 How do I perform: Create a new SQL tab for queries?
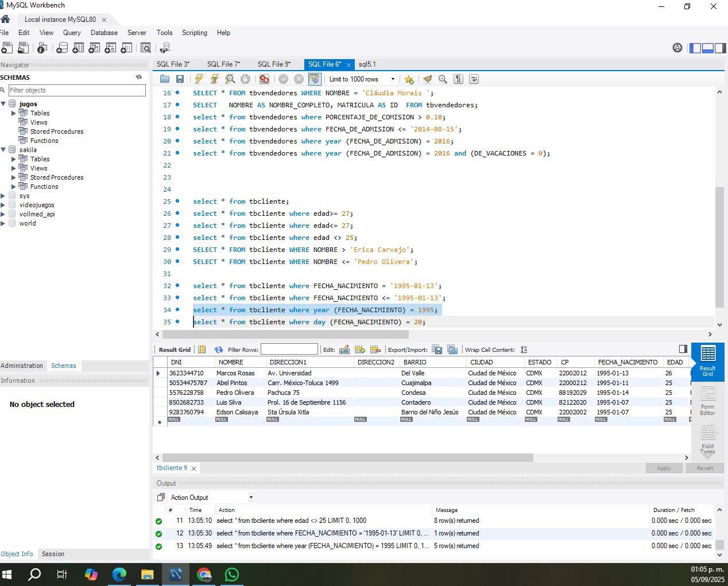7,48
